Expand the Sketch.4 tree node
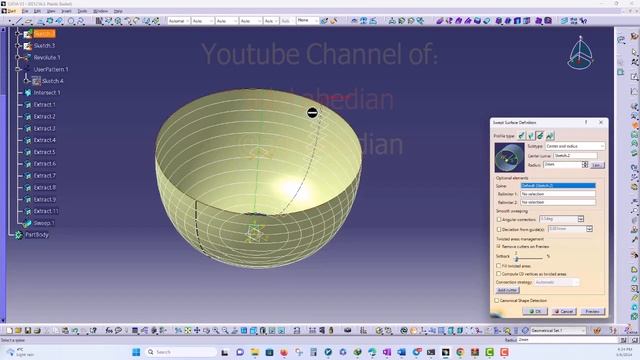This screenshot has height=360, width=640. pos(27,81)
